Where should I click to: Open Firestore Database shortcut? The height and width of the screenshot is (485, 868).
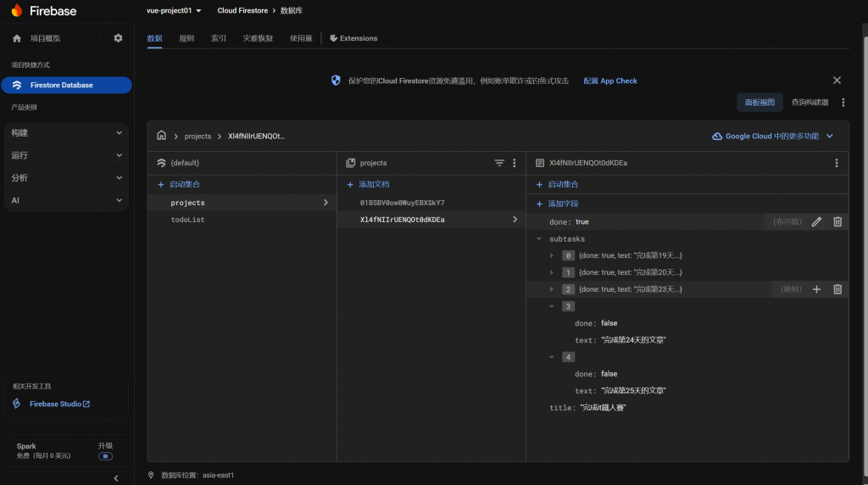66,86
